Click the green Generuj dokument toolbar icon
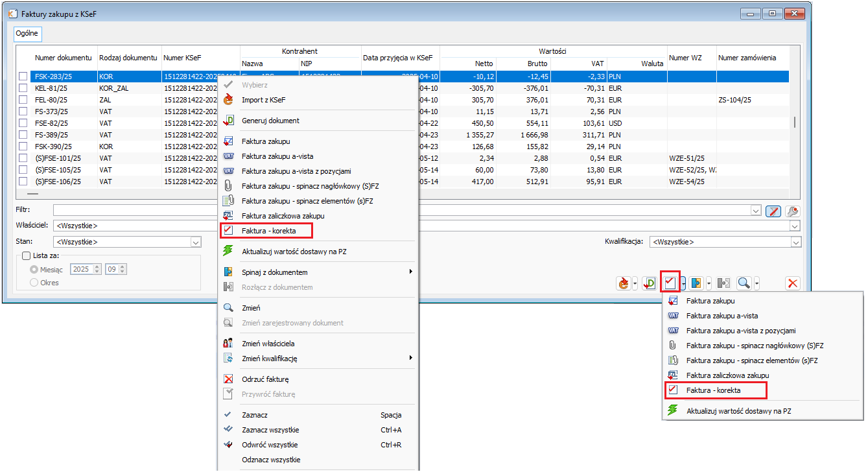This screenshot has height=472, width=868. pyautogui.click(x=649, y=283)
